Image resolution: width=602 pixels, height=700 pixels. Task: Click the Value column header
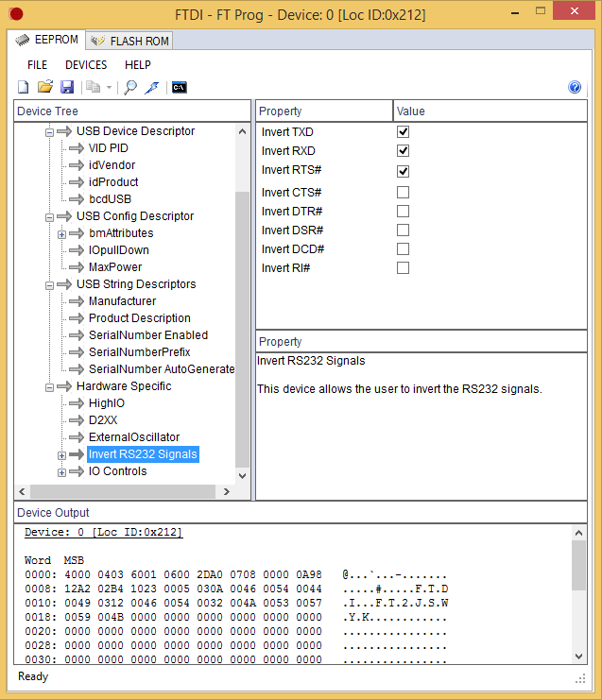tap(490, 111)
